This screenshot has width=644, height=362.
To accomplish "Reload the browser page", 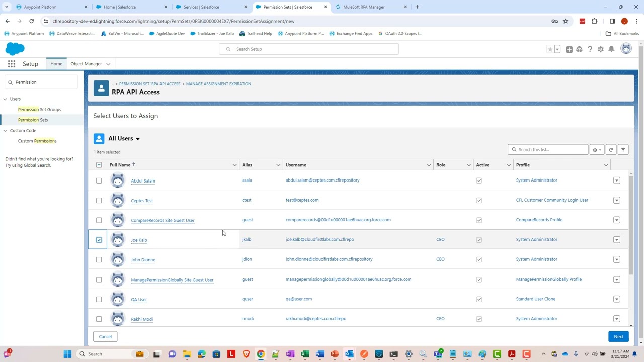I will tap(31, 21).
